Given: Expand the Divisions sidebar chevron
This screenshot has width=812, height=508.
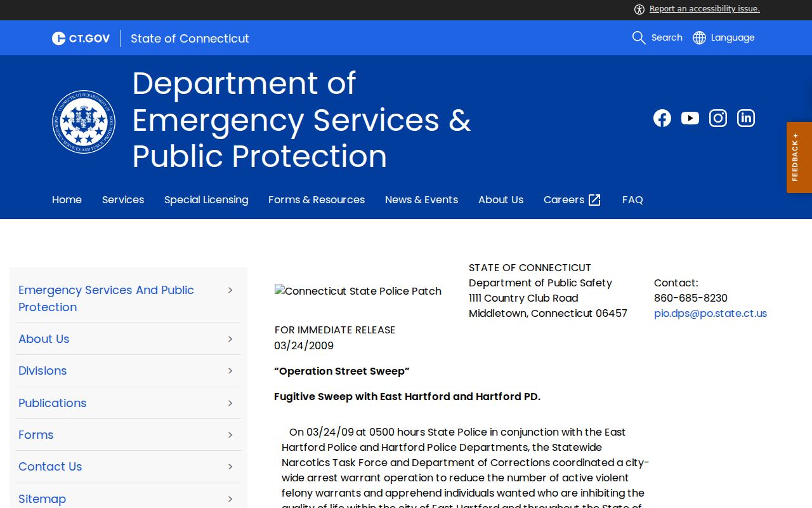Looking at the screenshot, I should (230, 371).
